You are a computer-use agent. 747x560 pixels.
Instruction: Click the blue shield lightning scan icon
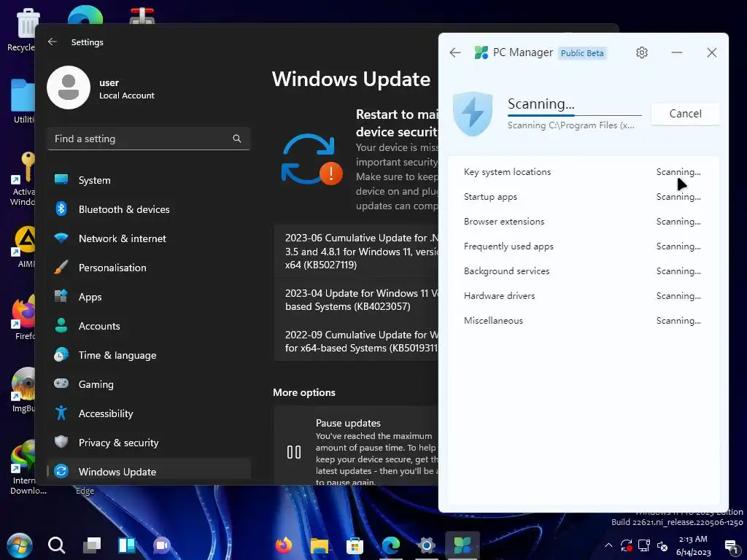pyautogui.click(x=472, y=113)
